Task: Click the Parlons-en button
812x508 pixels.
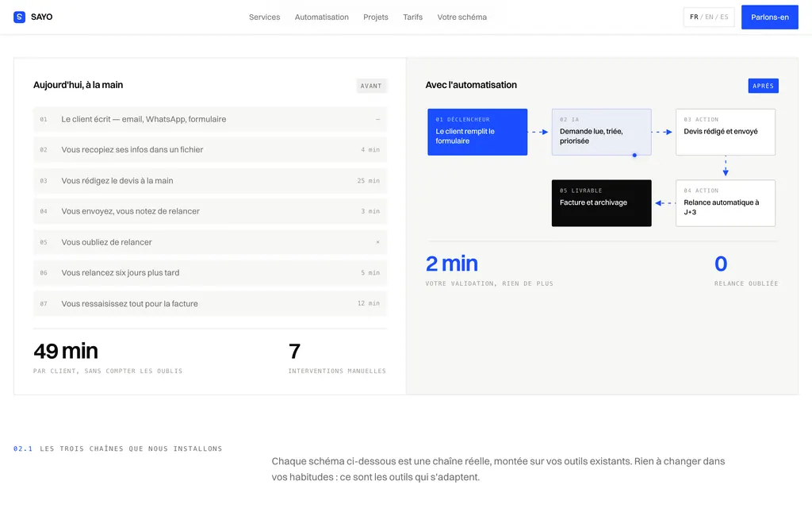Action: coord(769,17)
